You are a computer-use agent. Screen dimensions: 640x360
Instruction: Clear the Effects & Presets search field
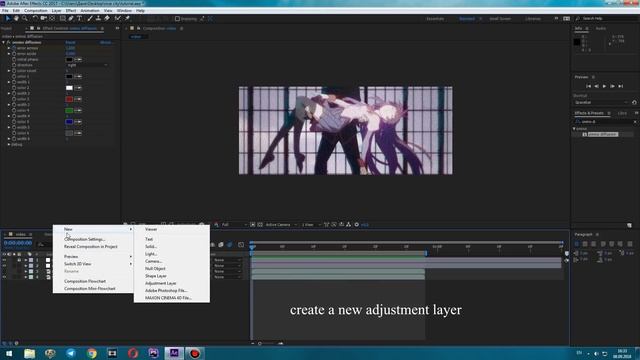tap(635, 122)
